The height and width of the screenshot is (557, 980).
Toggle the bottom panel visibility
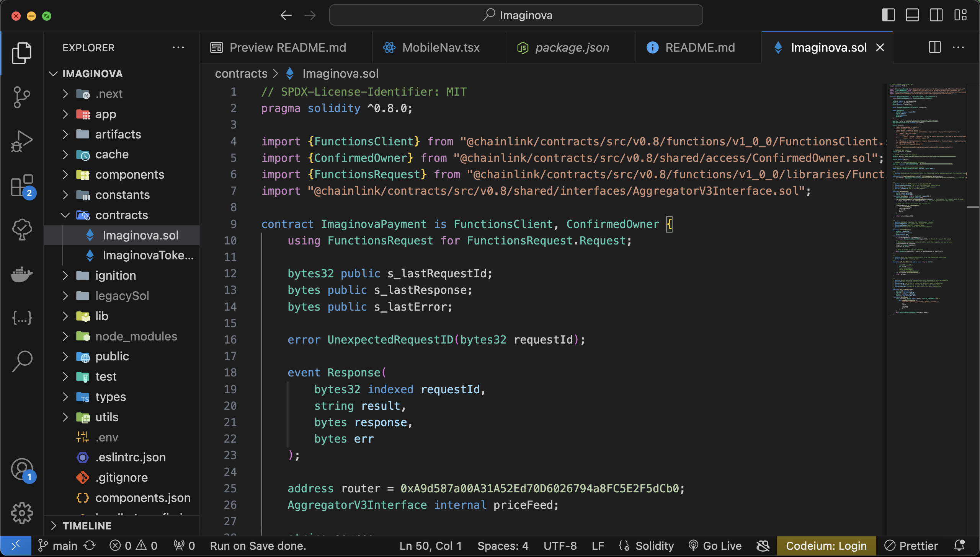point(912,15)
